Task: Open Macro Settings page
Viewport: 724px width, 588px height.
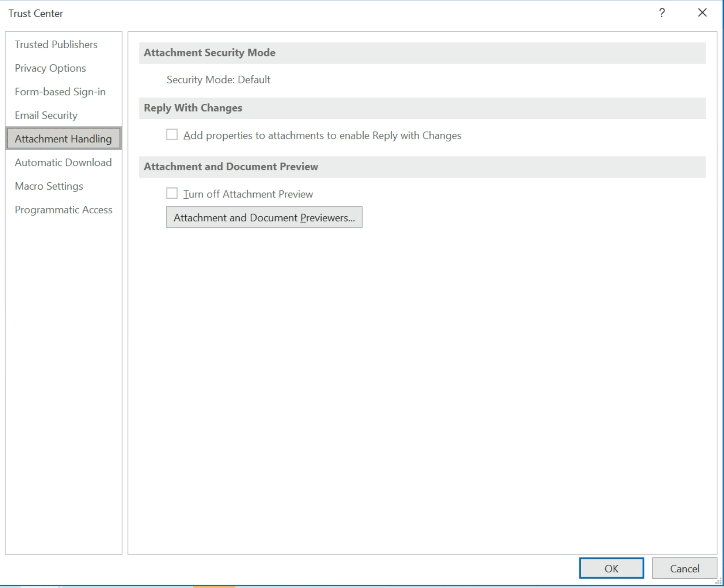Action: click(x=49, y=186)
